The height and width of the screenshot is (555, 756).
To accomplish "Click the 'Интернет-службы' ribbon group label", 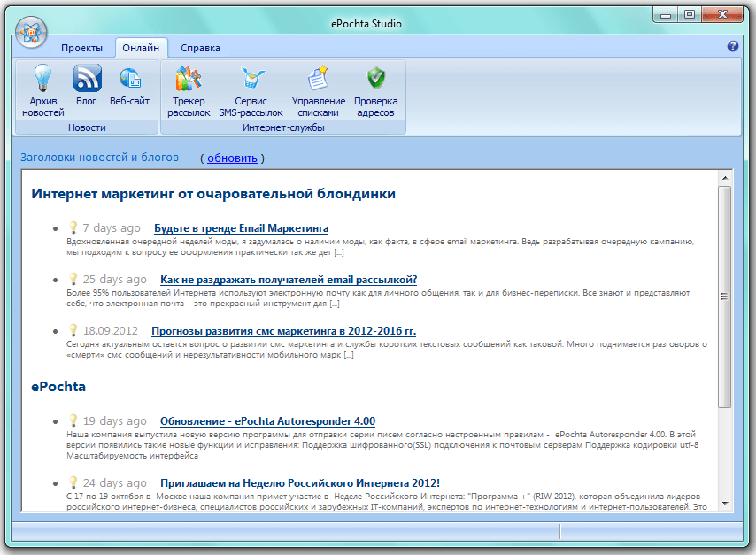I will pos(283,127).
